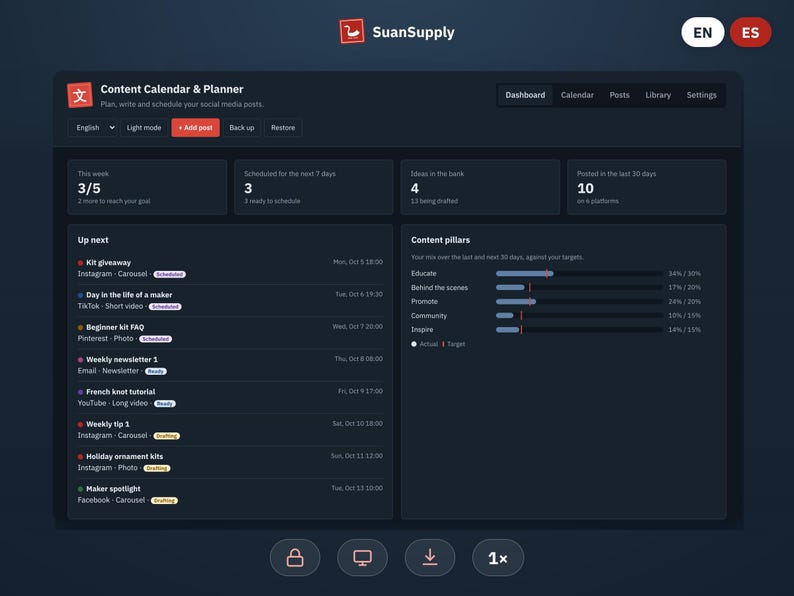
Task: Click the blue dot beside Day in the life
Action: click(81, 295)
